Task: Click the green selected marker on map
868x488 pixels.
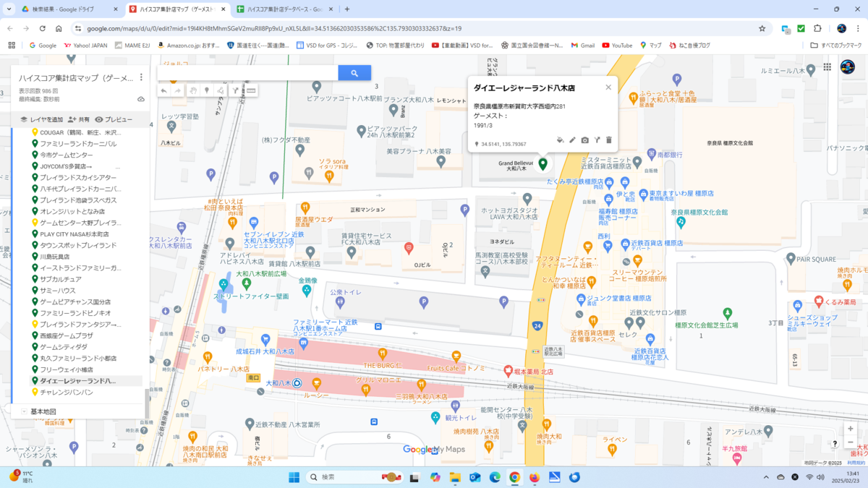Action: point(543,165)
